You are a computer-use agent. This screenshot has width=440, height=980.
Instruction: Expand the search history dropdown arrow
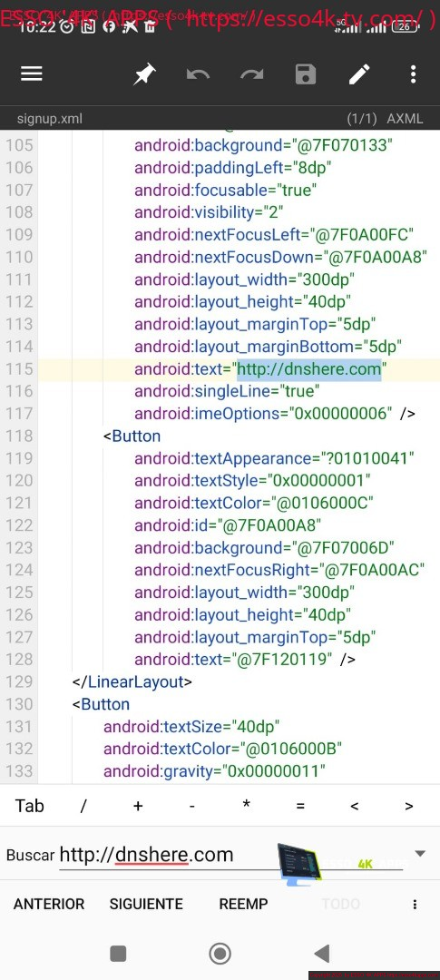click(420, 854)
